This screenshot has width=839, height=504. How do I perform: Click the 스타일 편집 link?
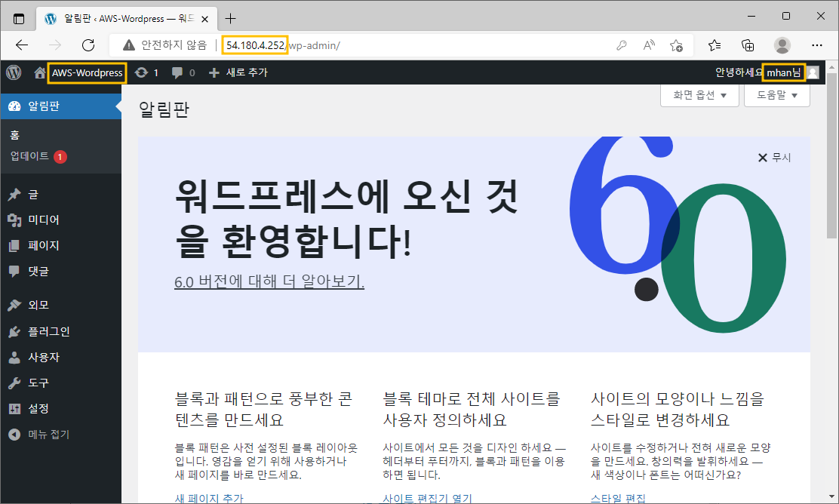tap(618, 498)
